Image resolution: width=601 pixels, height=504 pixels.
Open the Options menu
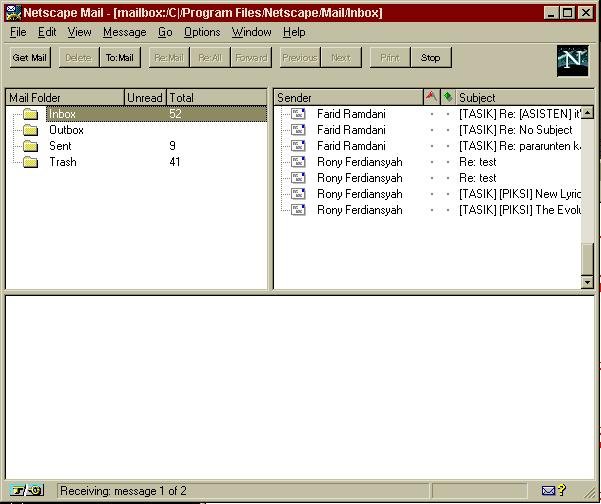tap(202, 32)
